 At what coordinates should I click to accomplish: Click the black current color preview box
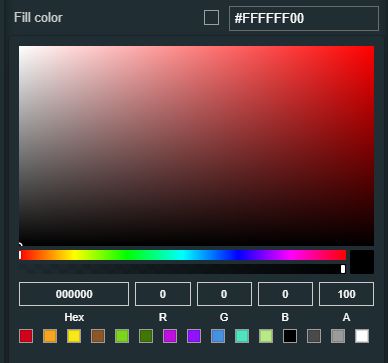pyautogui.click(x=362, y=262)
